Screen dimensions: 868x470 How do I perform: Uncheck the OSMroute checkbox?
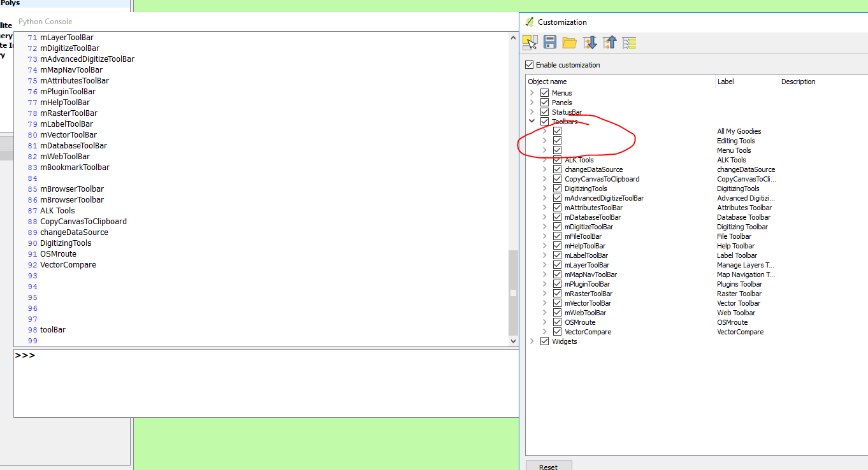pos(557,322)
